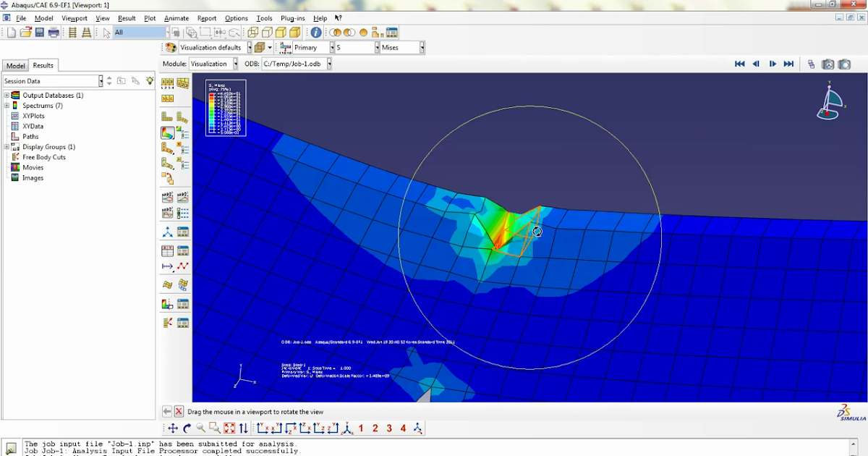Viewport: 868px width, 456px height.
Task: Switch to the Results tab
Action: 43,65
